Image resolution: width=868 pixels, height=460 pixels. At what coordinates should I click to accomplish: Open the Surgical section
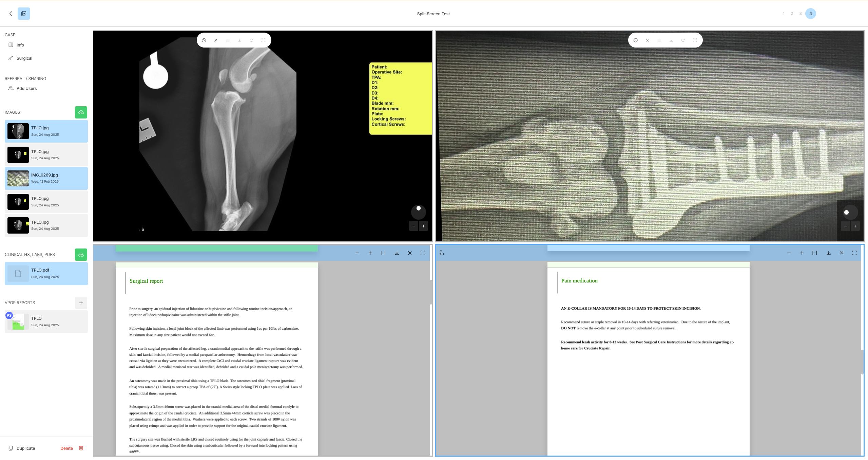point(24,58)
